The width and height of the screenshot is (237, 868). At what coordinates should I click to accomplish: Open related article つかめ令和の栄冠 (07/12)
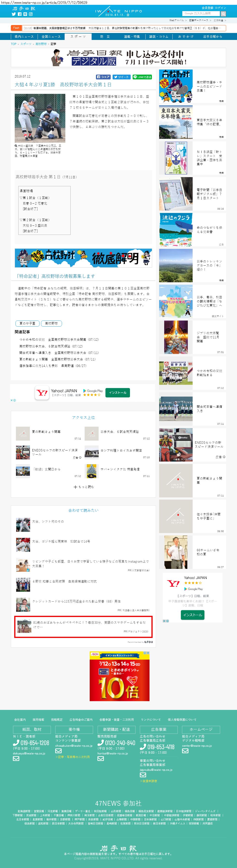(x=59, y=340)
